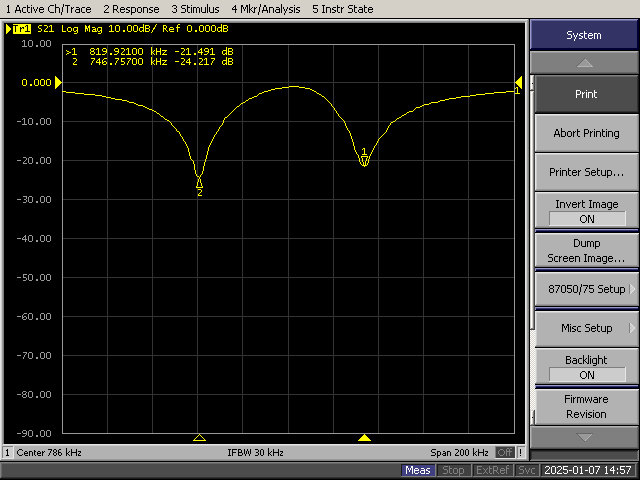Image resolution: width=640 pixels, height=480 pixels.
Task: Click Dump Screen Image softkey
Action: pos(586,251)
